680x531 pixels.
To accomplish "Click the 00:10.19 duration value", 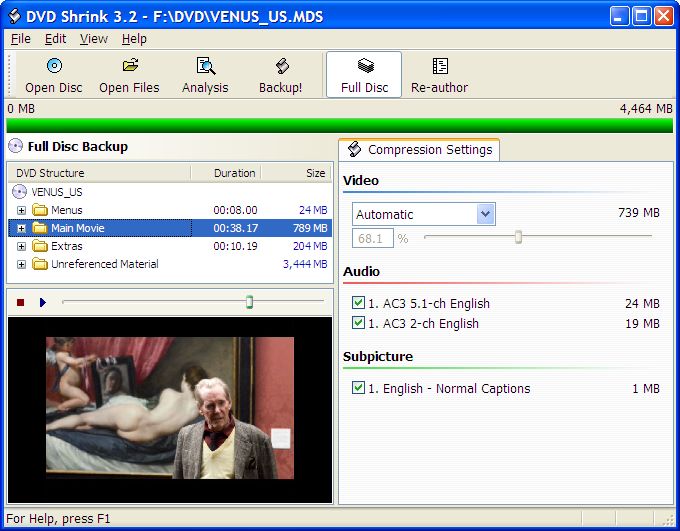I will (x=235, y=246).
